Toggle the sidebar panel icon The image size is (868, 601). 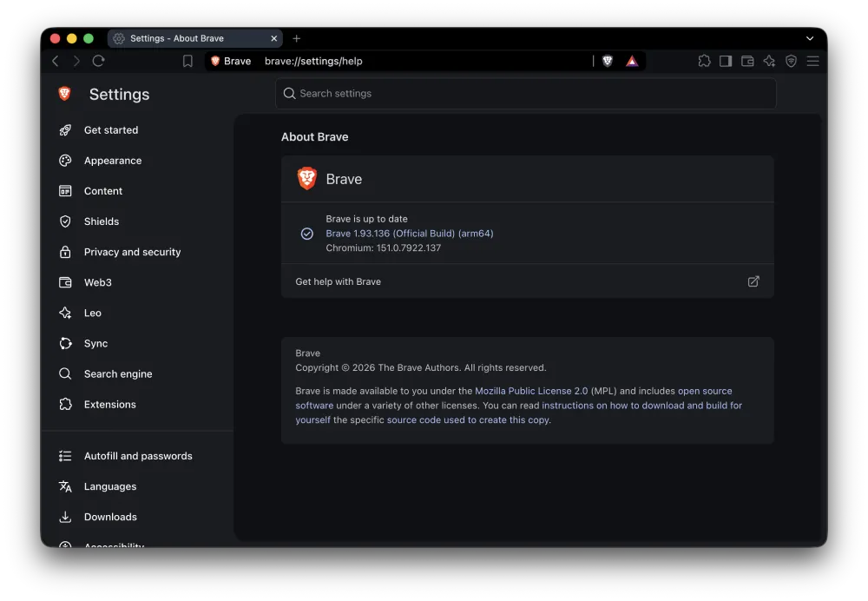[x=726, y=61]
